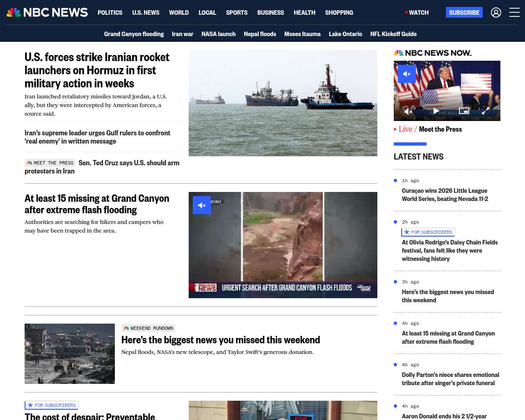The height and width of the screenshot is (420, 525).
Task: Click the '2h ago' timestamp
Action: pyautogui.click(x=410, y=222)
